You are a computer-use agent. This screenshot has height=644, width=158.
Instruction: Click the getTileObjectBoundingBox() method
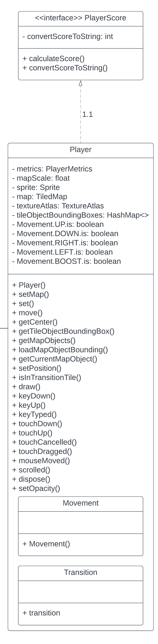point(63,331)
